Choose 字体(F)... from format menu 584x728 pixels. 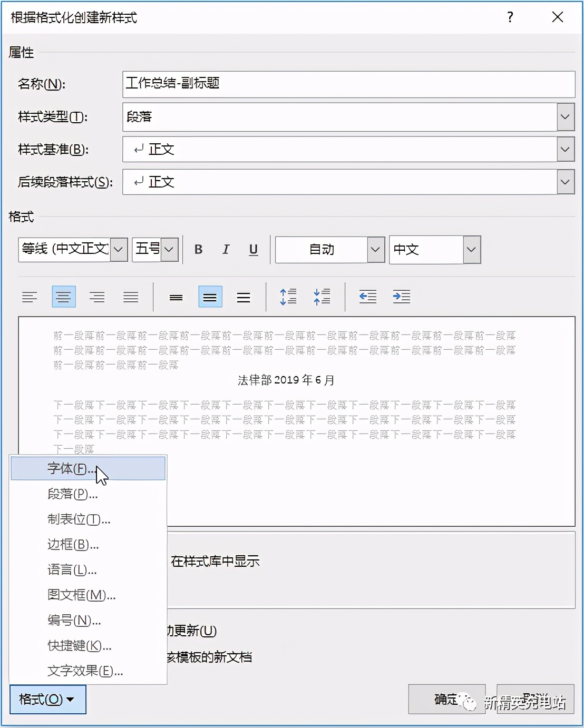pyautogui.click(x=88, y=468)
